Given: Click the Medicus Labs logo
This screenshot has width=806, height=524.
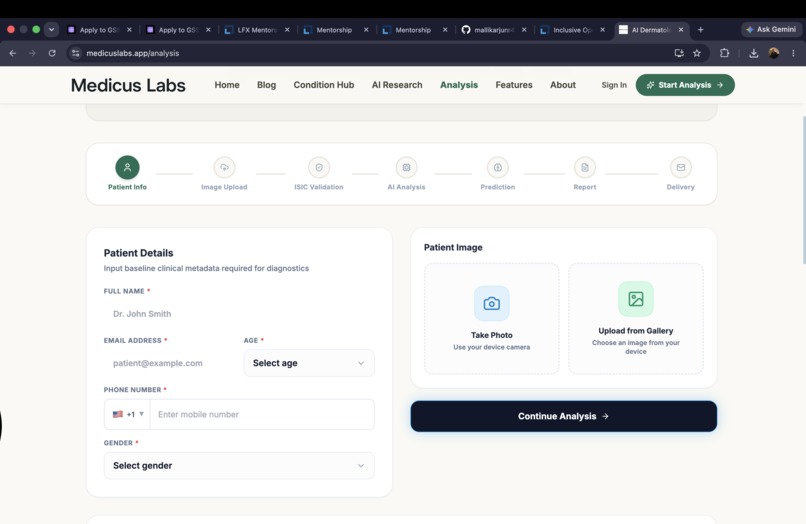Looking at the screenshot, I should coord(128,85).
